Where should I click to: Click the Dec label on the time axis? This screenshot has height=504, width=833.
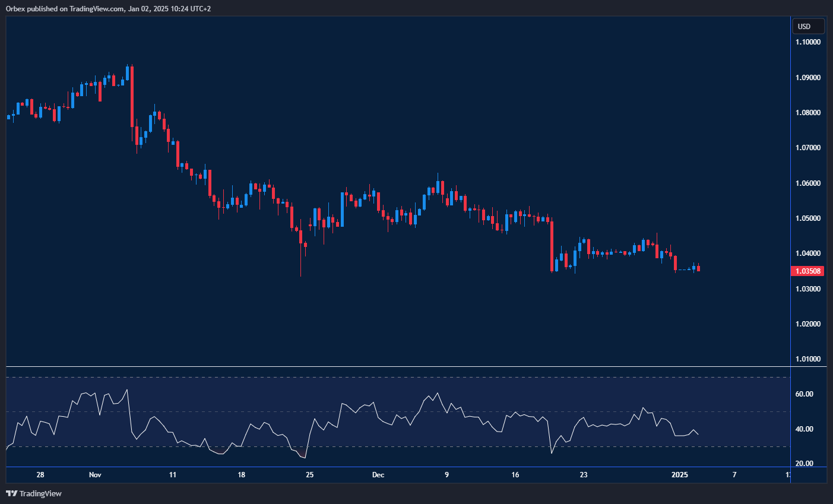[x=378, y=475]
